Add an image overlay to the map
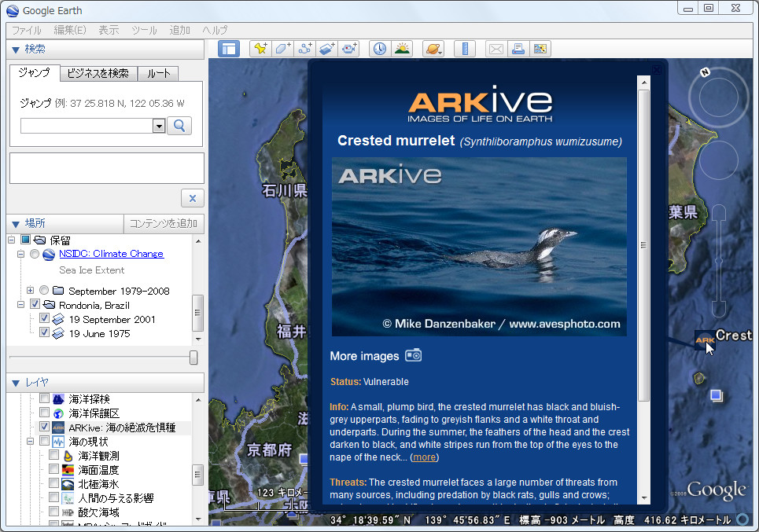The width and height of the screenshot is (759, 532). point(326,48)
